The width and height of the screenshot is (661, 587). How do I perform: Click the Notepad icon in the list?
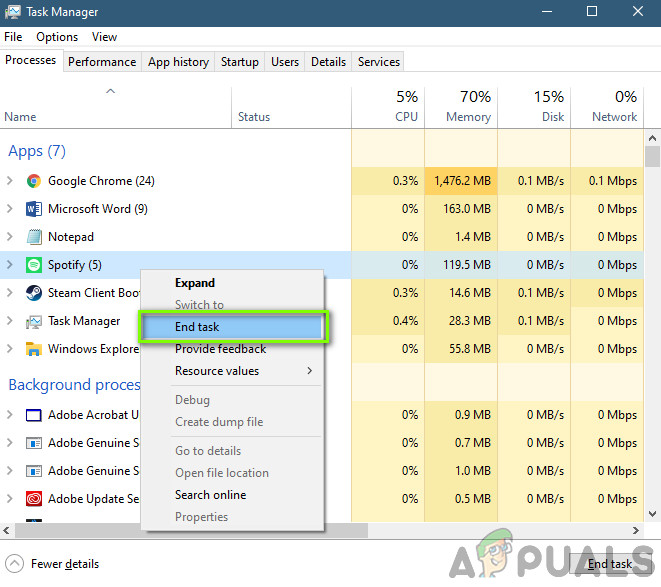coord(33,237)
